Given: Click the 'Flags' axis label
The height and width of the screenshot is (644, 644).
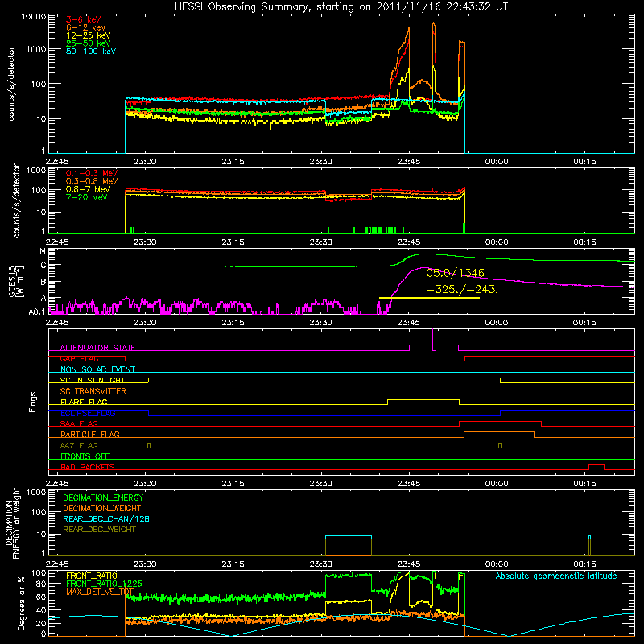Looking at the screenshot, I should point(32,402).
